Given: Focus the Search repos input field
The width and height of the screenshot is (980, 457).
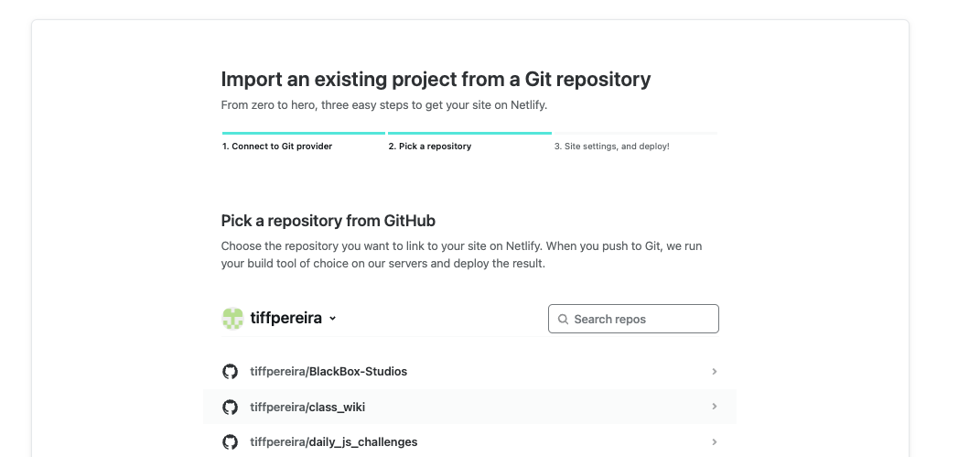Looking at the screenshot, I should tap(634, 319).
